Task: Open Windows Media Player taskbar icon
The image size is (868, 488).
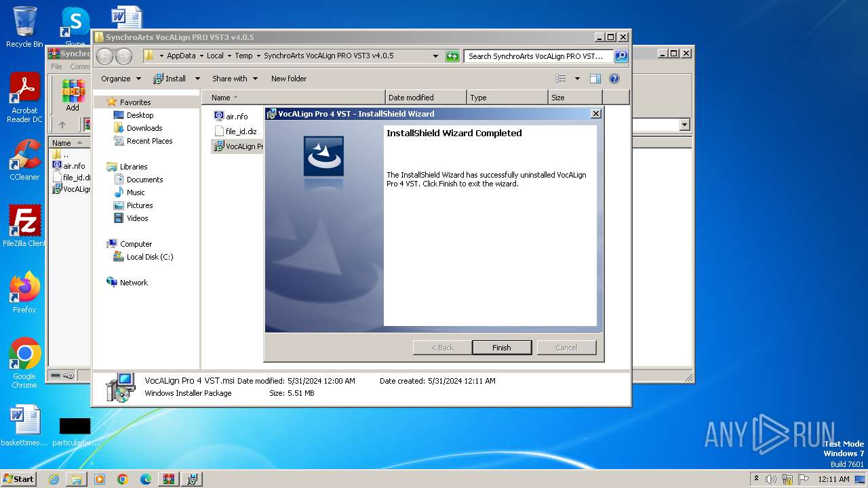Action: [100, 479]
